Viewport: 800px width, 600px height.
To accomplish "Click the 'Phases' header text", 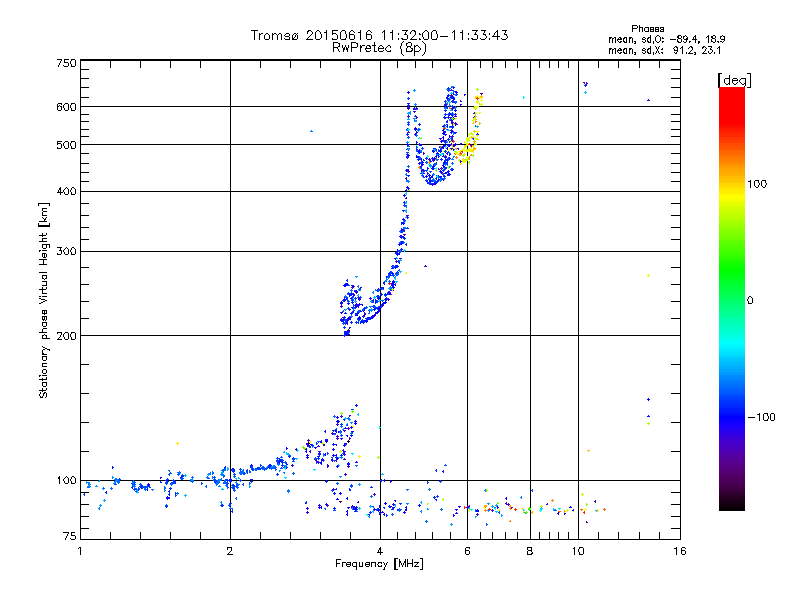I will pos(647,29).
